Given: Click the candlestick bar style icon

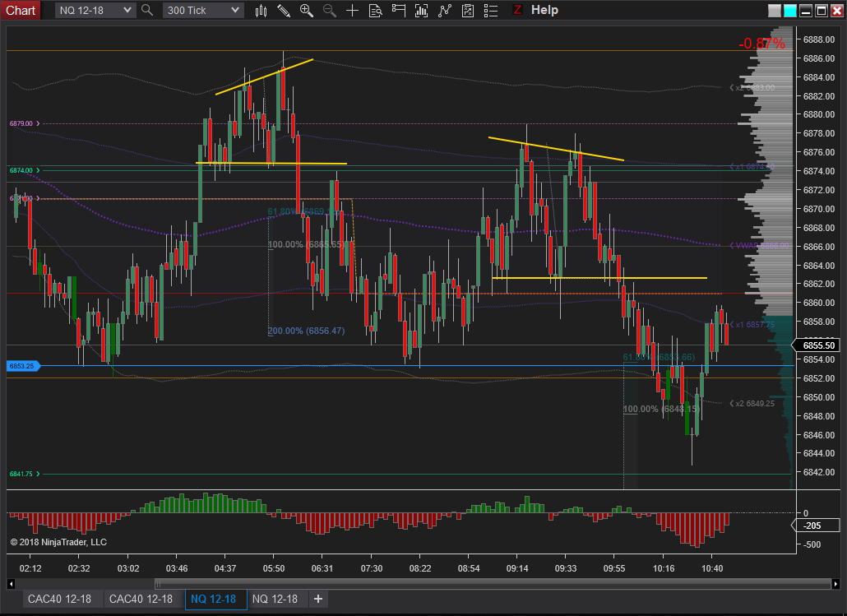Looking at the screenshot, I should [261, 10].
